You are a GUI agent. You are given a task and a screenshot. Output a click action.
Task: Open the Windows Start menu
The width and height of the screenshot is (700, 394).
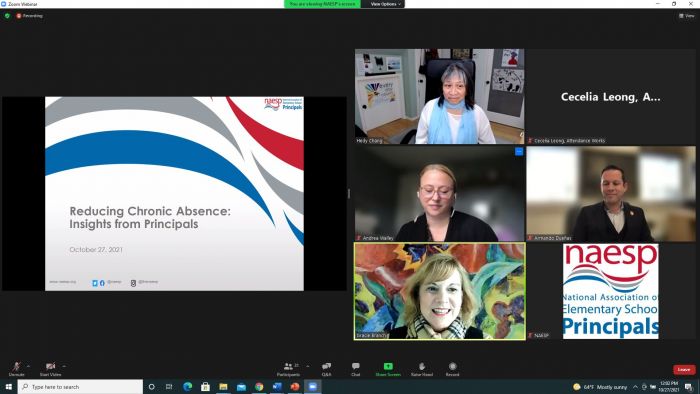coord(8,386)
